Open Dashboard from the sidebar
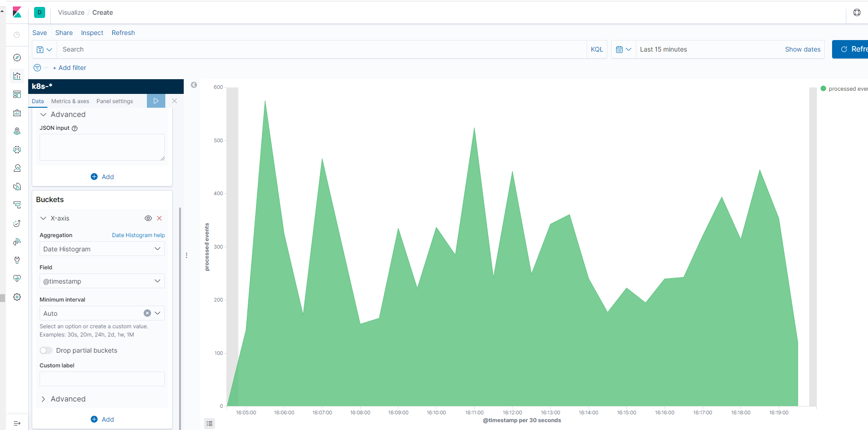The width and height of the screenshot is (868, 430). pyautogui.click(x=17, y=94)
